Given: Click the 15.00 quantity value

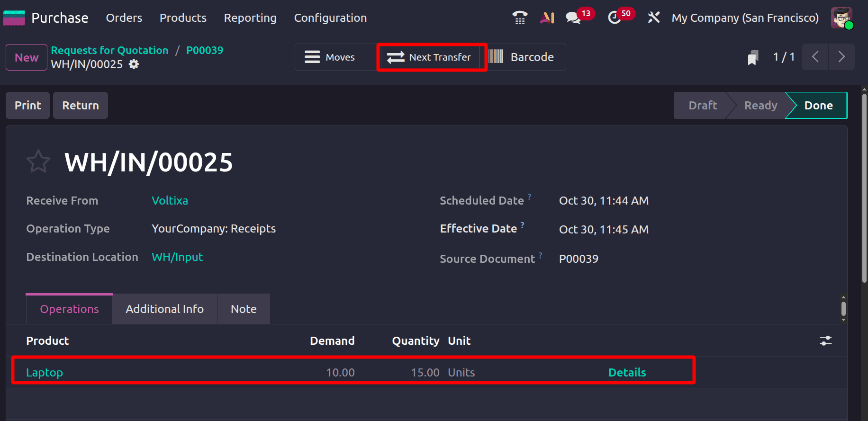Looking at the screenshot, I should [x=425, y=373].
